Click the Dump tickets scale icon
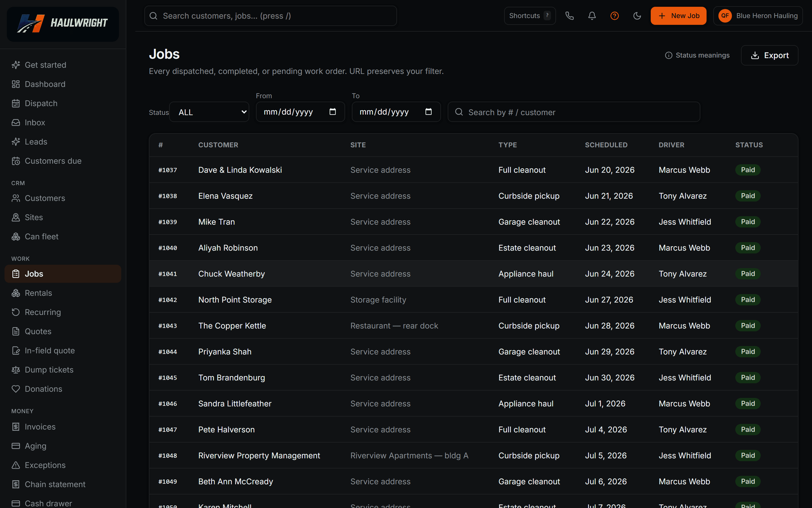 tap(16, 370)
